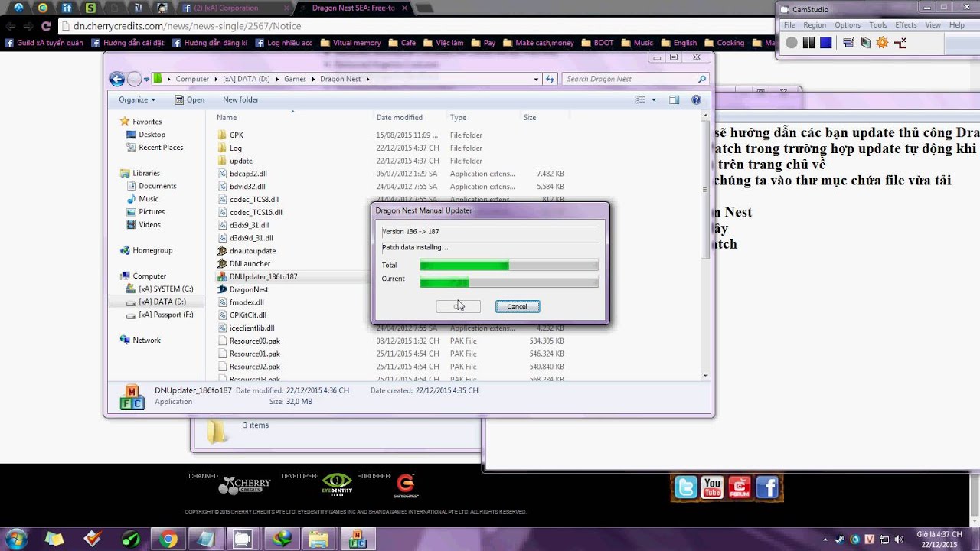This screenshot has height=551, width=980.
Task: Stop recording with the blue square
Action: pyautogui.click(x=825, y=43)
